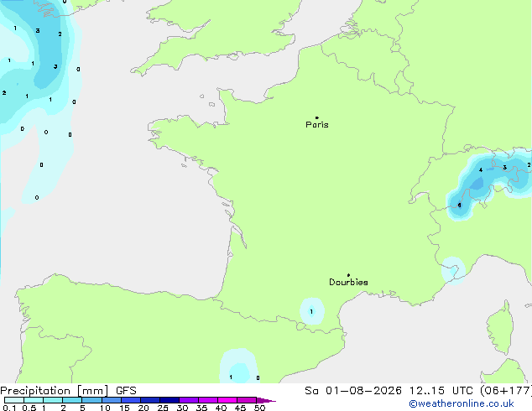The image size is (532, 411).
Task: Click the '50' legend scale label
Action: click(x=260, y=408)
